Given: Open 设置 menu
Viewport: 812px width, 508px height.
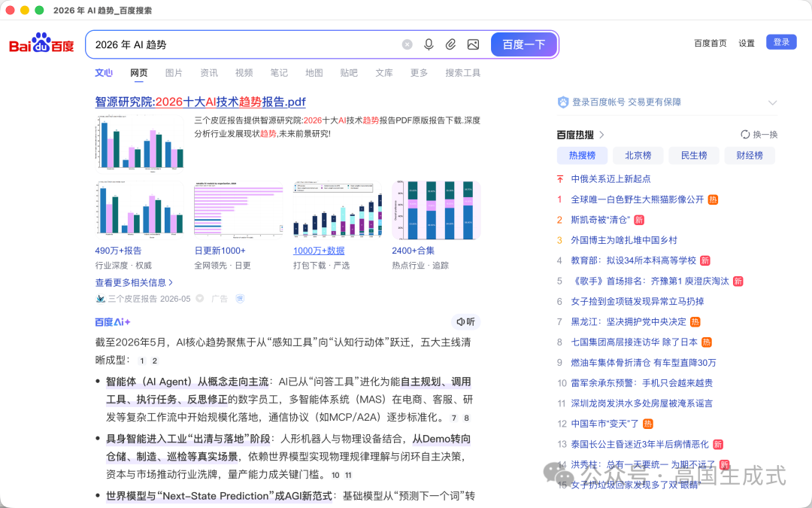Looking at the screenshot, I should (x=747, y=43).
